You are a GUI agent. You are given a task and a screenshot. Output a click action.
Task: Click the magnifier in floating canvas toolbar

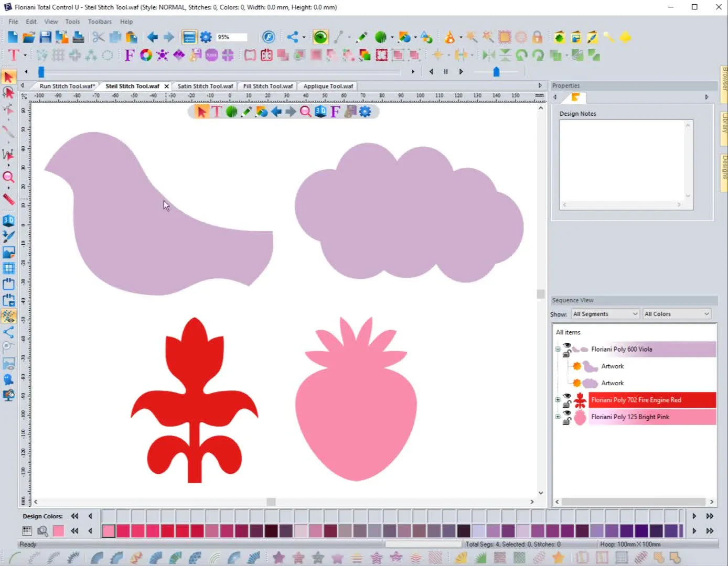305,111
